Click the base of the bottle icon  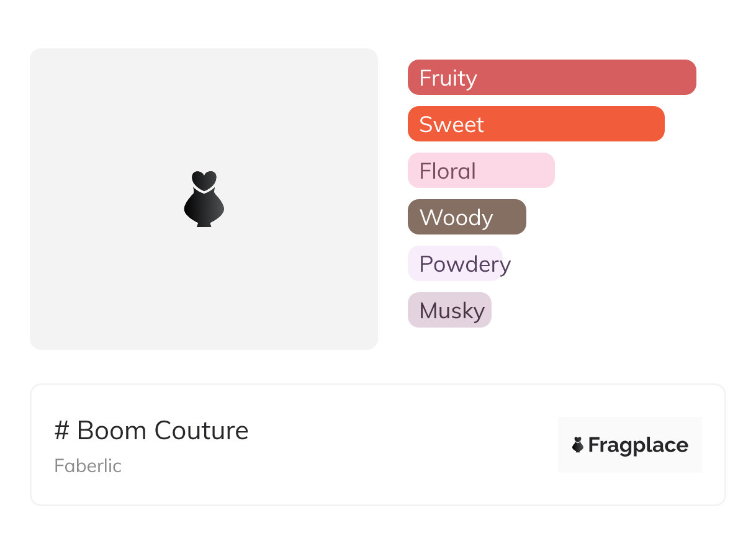tap(204, 223)
